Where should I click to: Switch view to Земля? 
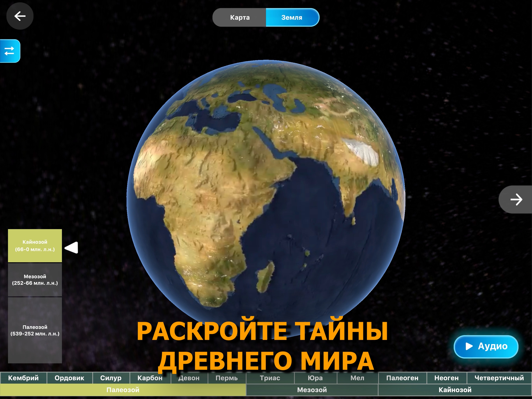(x=292, y=17)
